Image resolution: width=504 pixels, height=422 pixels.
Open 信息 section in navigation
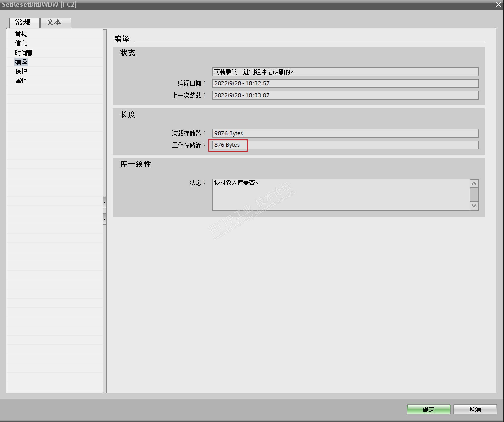tap(21, 43)
